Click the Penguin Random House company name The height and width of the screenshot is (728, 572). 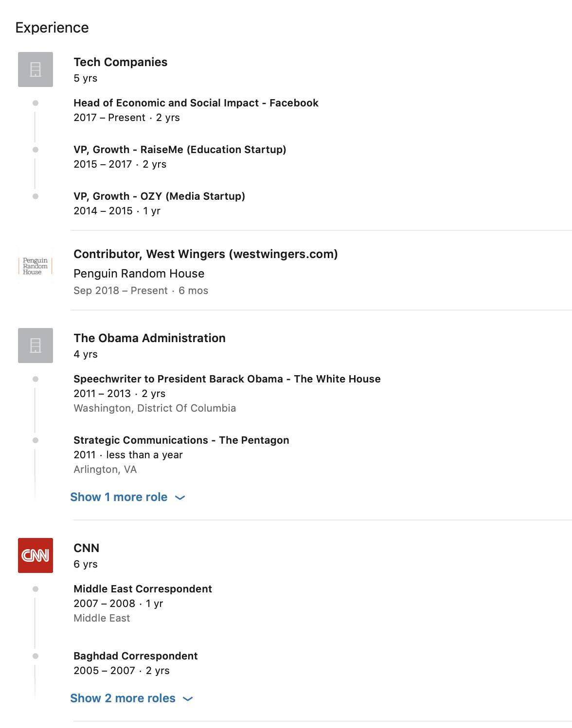click(139, 274)
